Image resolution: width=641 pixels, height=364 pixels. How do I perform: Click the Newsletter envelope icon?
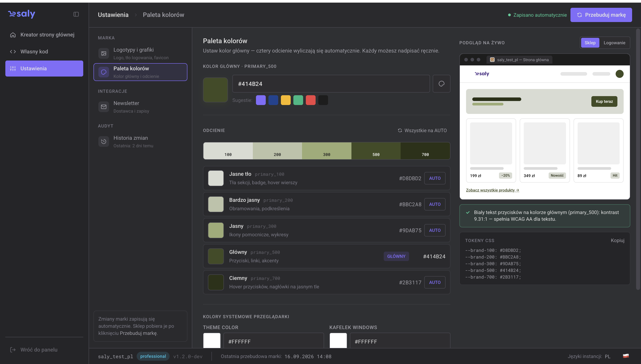pyautogui.click(x=103, y=107)
